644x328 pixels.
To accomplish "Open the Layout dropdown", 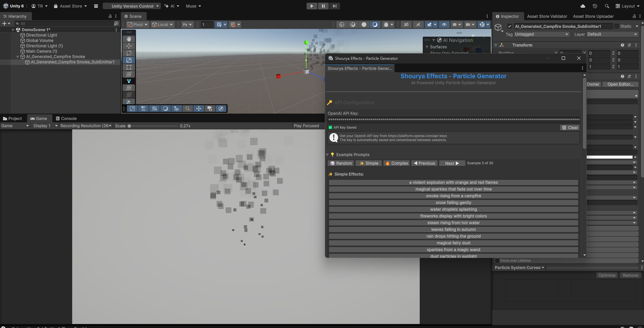I will point(627,6).
